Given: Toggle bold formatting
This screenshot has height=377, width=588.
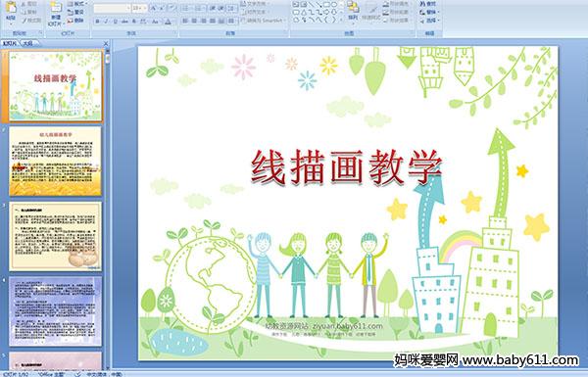Looking at the screenshot, I should (97, 22).
